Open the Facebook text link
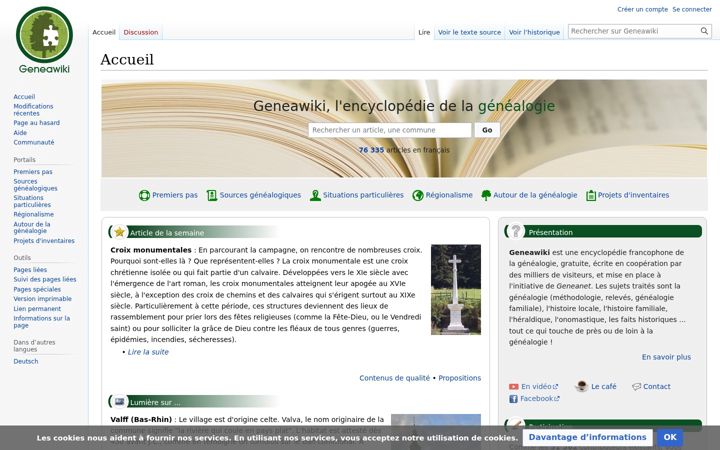 tap(540, 399)
